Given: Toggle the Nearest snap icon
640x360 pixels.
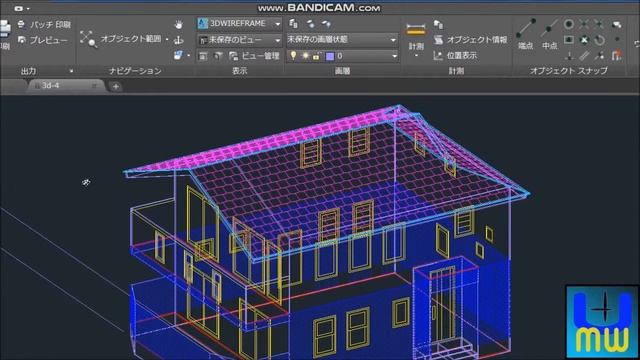Looking at the screenshot, I should (x=584, y=40).
